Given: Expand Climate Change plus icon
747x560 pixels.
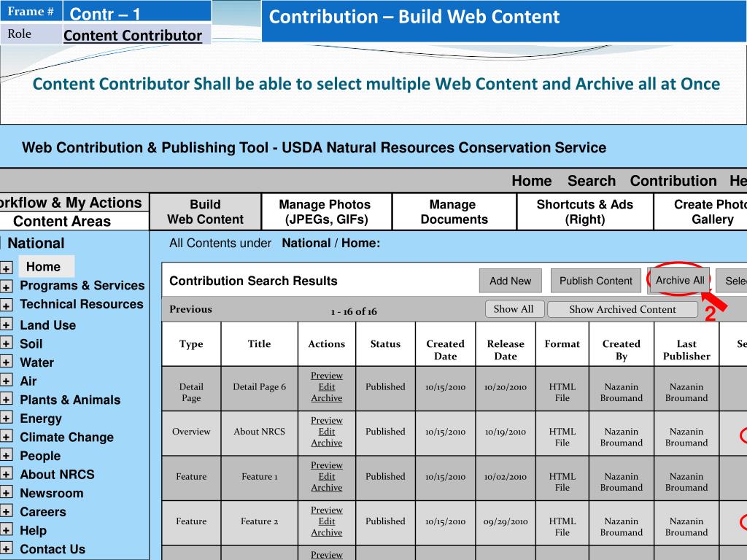Looking at the screenshot, I should coord(6,437).
